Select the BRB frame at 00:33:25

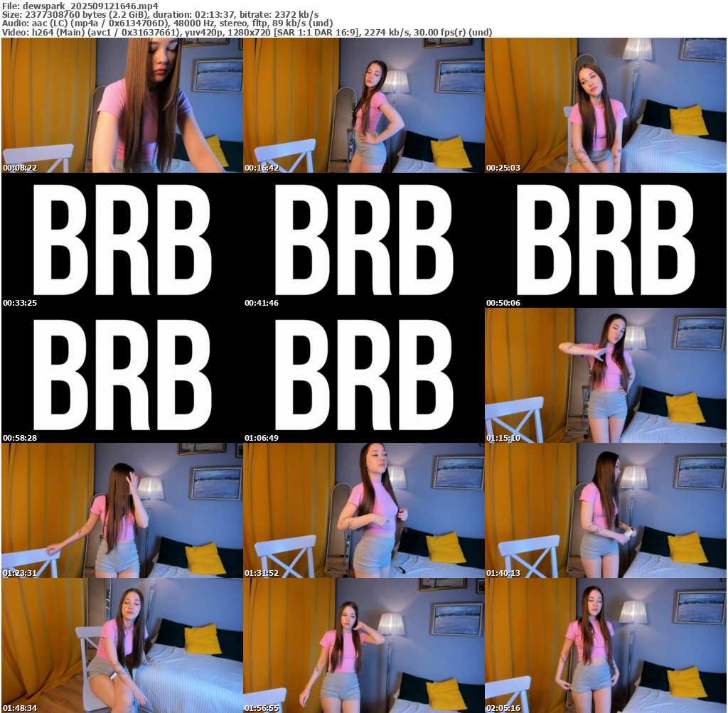click(122, 240)
